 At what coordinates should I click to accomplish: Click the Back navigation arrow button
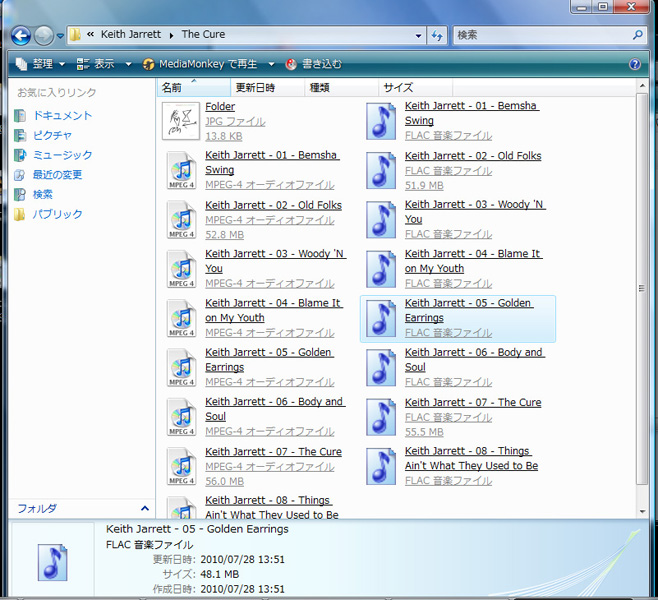[x=20, y=35]
